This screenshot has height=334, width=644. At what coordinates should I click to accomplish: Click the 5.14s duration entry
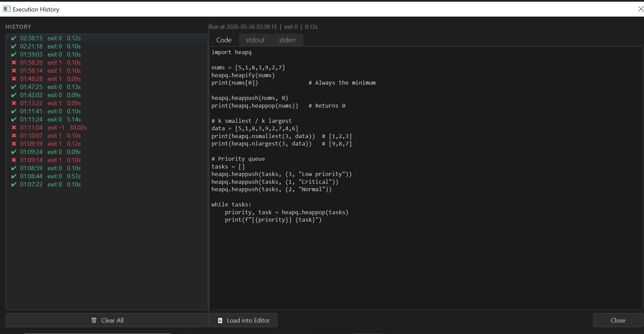pos(74,119)
